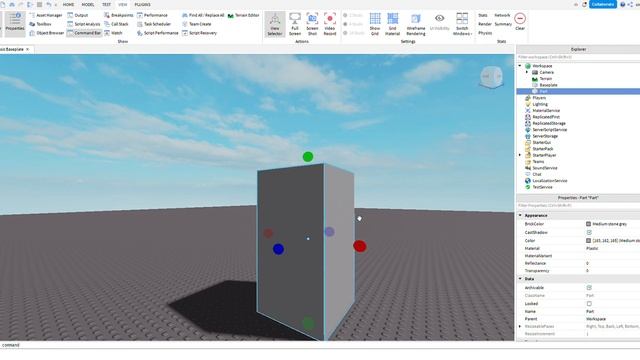This screenshot has width=640, height=360.
Task: Show the Render stats
Action: 485,24
